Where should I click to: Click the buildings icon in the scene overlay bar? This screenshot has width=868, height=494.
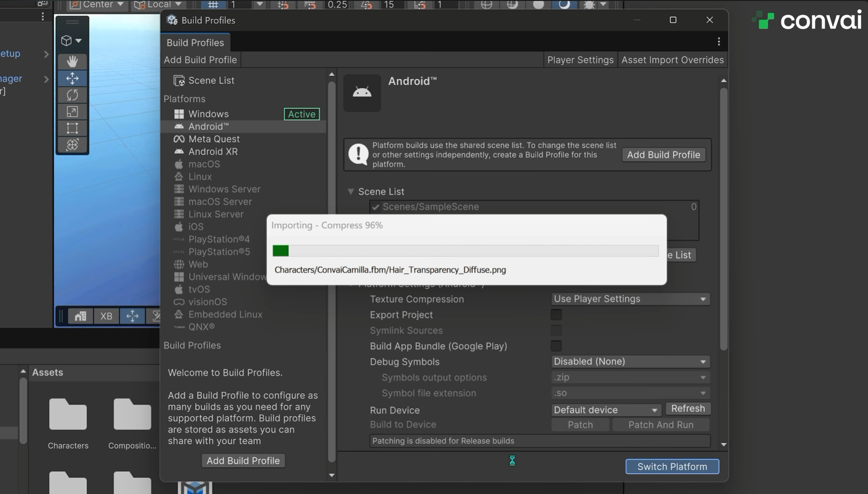click(80, 316)
